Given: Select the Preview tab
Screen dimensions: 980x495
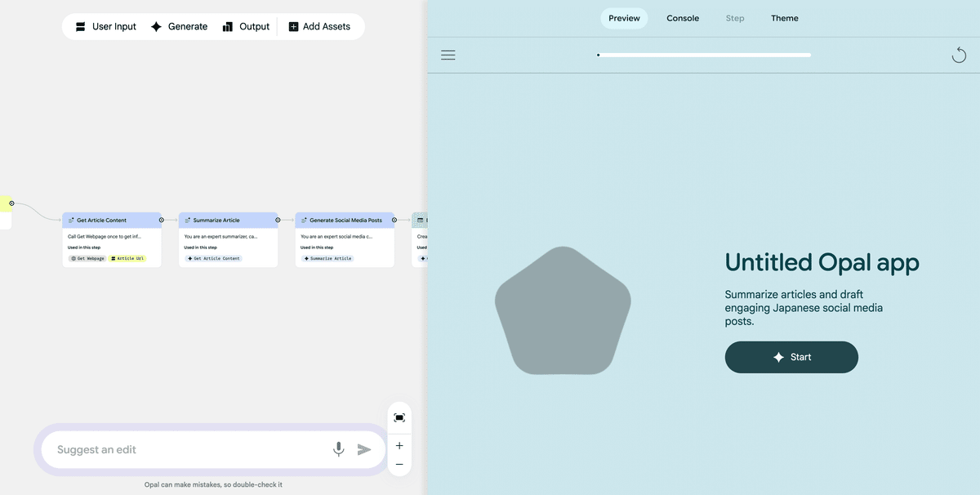Looking at the screenshot, I should 624,18.
